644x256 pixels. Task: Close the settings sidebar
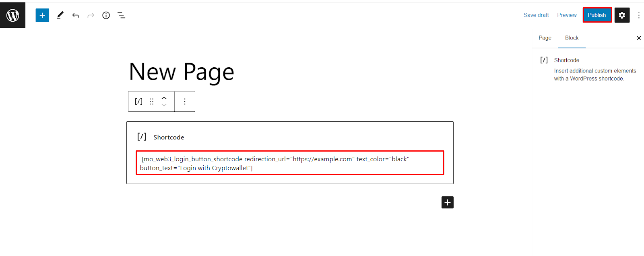pyautogui.click(x=639, y=38)
